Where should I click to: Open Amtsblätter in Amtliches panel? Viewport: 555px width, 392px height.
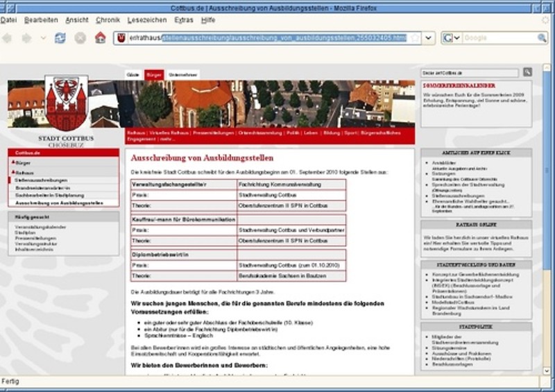pos(444,163)
